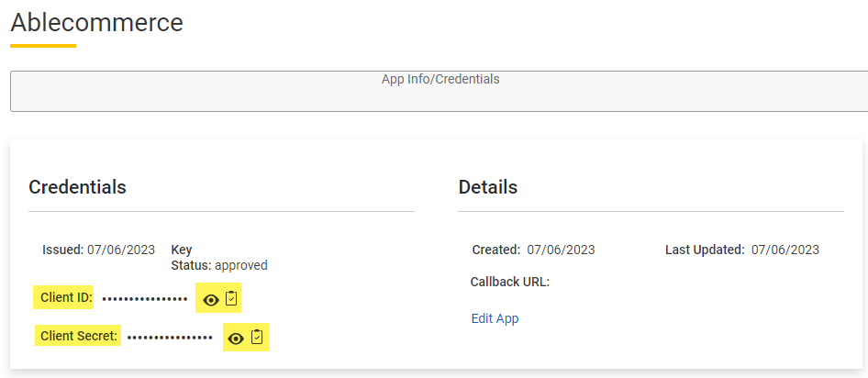Image resolution: width=868 pixels, height=378 pixels.
Task: Click the Callback URL label
Action: tap(510, 283)
